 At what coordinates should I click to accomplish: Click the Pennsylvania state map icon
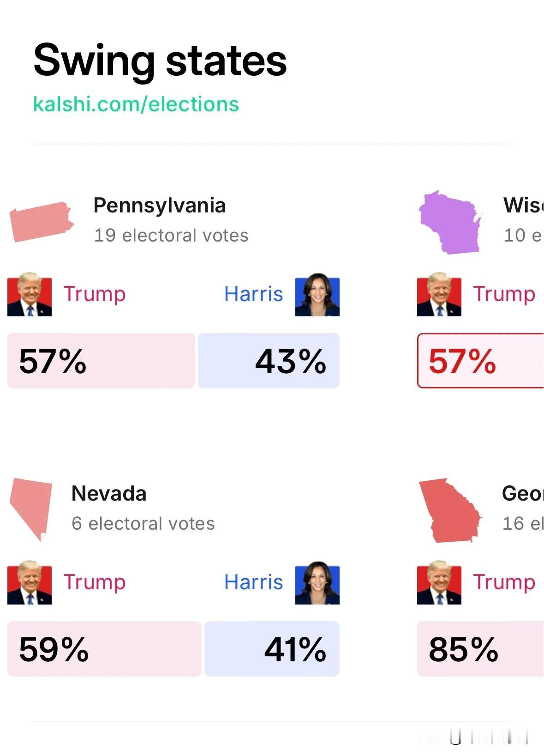[42, 222]
